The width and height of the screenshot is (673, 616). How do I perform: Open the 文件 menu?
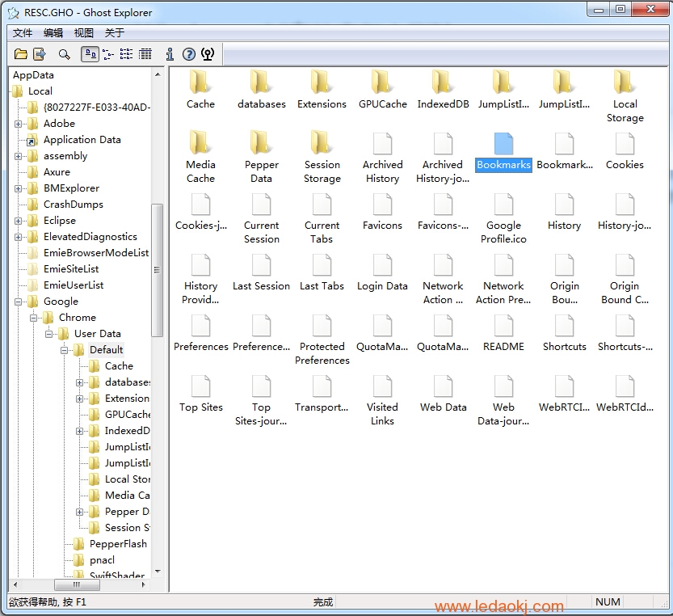pos(23,33)
